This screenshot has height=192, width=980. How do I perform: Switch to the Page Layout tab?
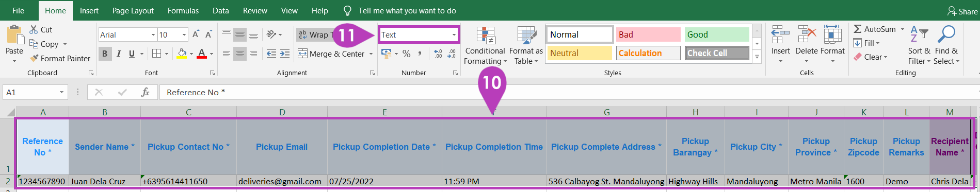click(133, 10)
